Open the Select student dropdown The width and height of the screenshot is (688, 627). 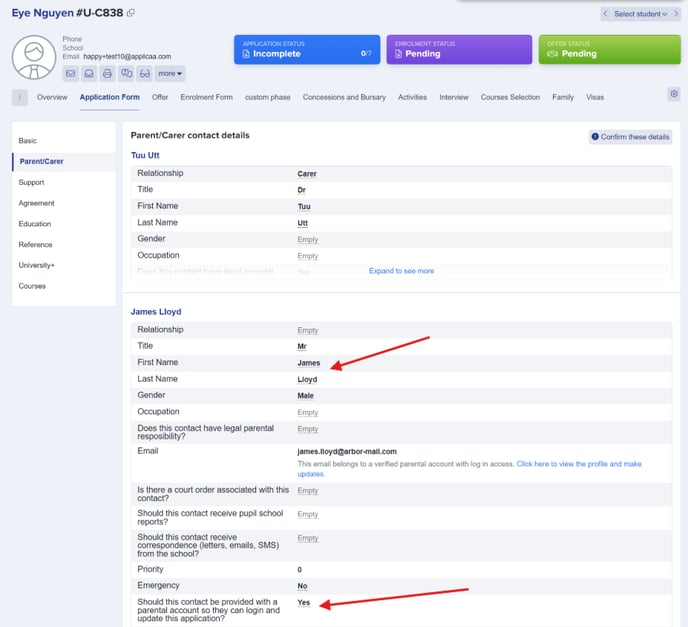pos(641,14)
